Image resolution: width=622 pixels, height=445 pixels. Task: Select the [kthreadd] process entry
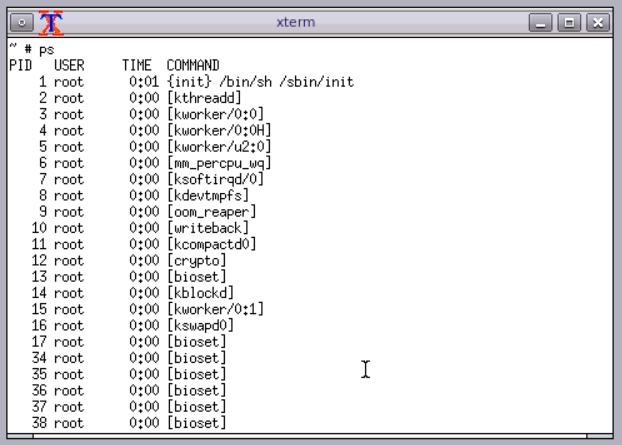click(x=204, y=98)
